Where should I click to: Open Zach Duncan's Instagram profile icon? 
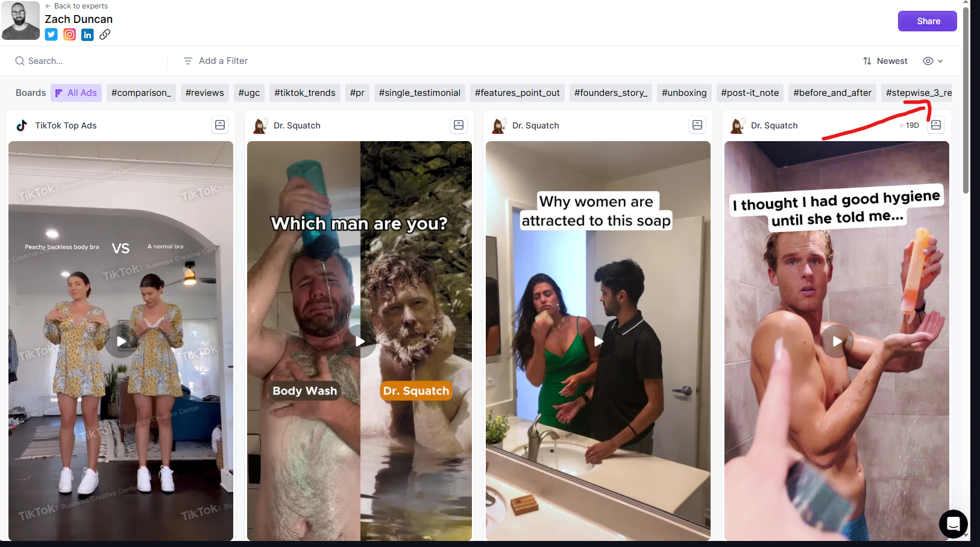[69, 34]
